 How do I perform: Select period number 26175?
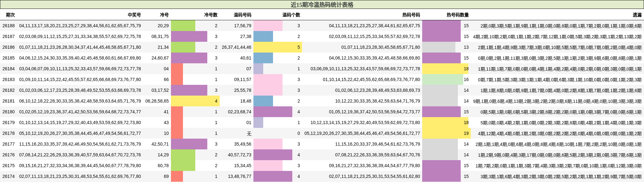tap(9, 166)
